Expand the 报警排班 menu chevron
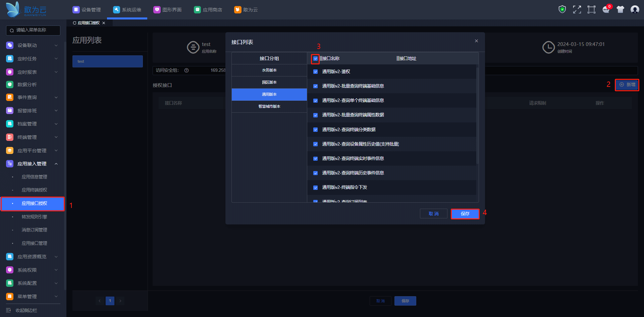 (x=56, y=110)
